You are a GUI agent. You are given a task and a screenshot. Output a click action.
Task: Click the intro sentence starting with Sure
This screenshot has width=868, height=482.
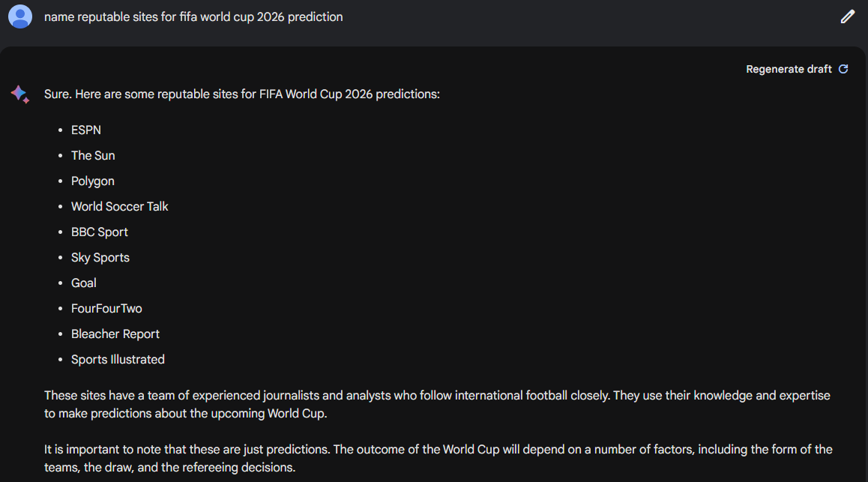tap(242, 95)
